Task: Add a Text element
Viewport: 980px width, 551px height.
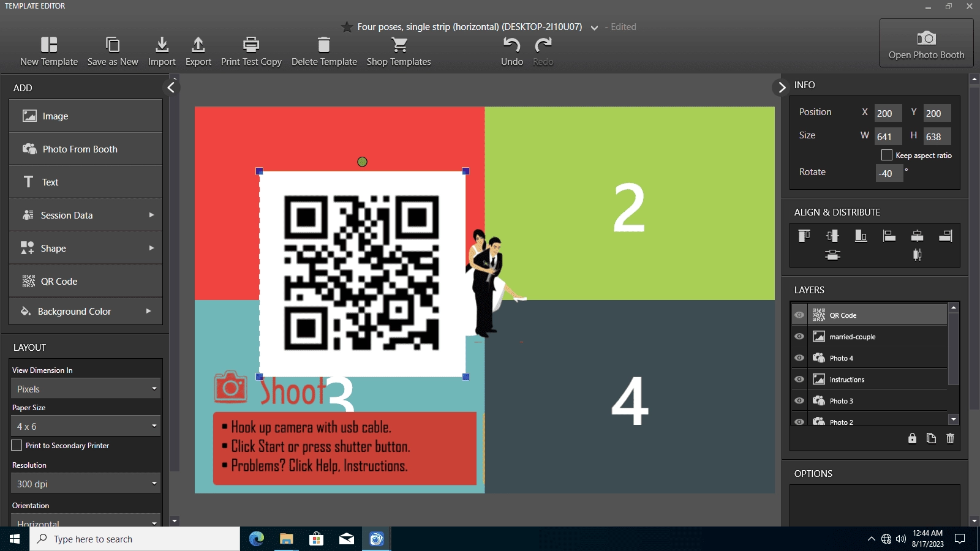Action: 86,182
